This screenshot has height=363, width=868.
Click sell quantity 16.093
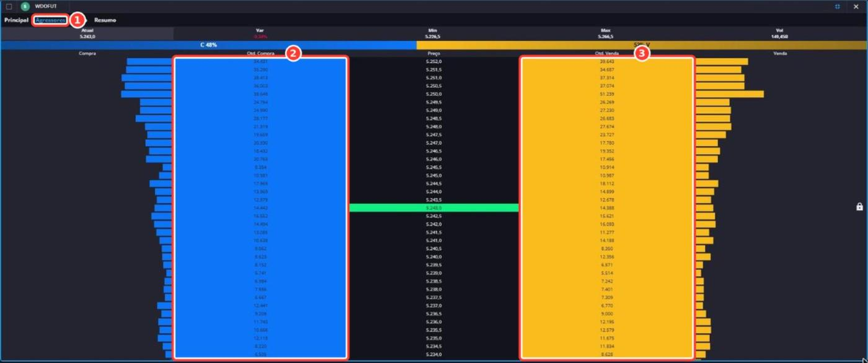click(x=607, y=224)
